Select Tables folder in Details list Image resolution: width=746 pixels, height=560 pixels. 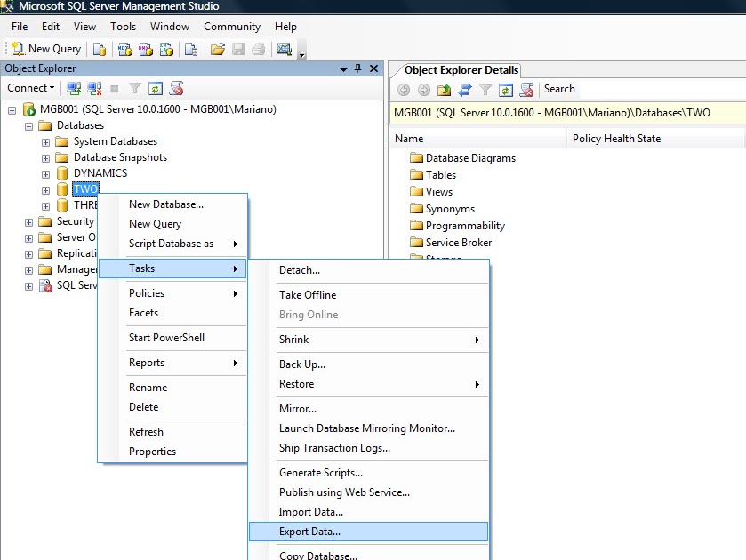pyautogui.click(x=433, y=175)
